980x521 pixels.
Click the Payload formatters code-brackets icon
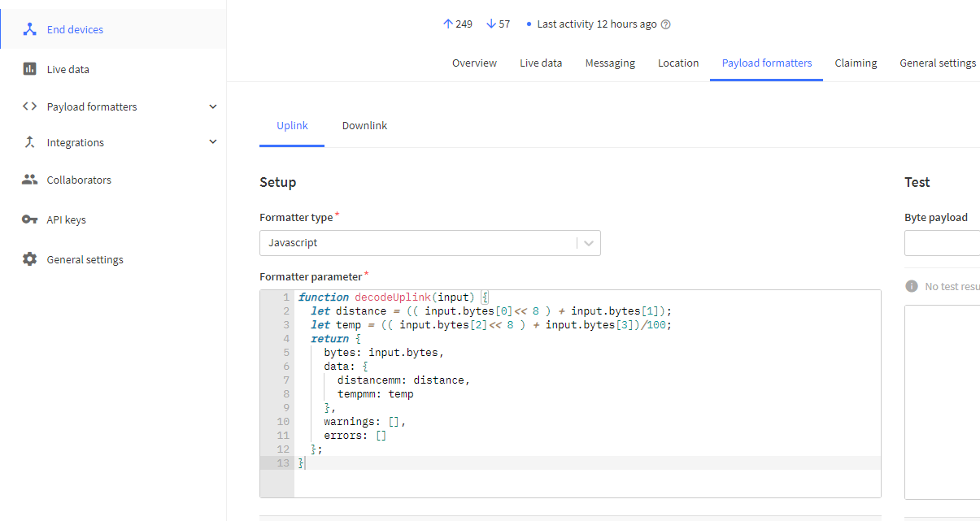pyautogui.click(x=30, y=106)
